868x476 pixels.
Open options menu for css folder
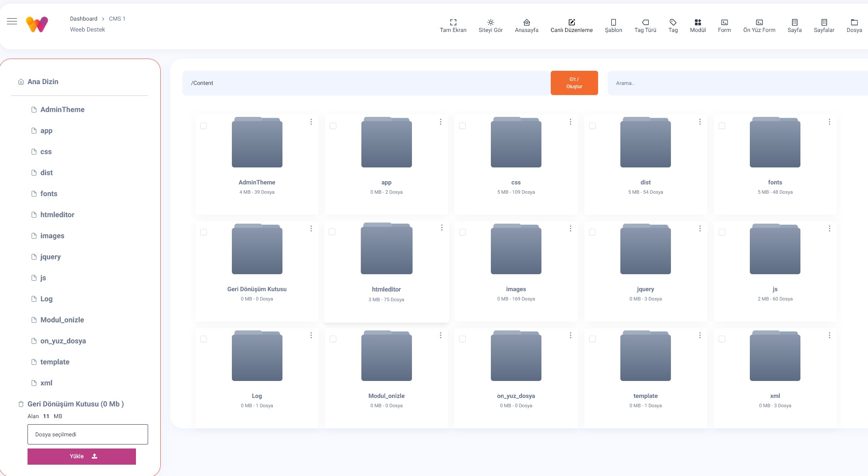(571, 122)
